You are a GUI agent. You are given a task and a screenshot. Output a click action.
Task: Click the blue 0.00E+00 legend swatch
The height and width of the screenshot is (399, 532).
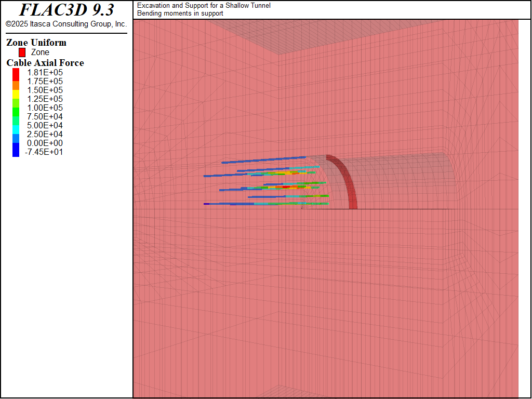coord(16,144)
